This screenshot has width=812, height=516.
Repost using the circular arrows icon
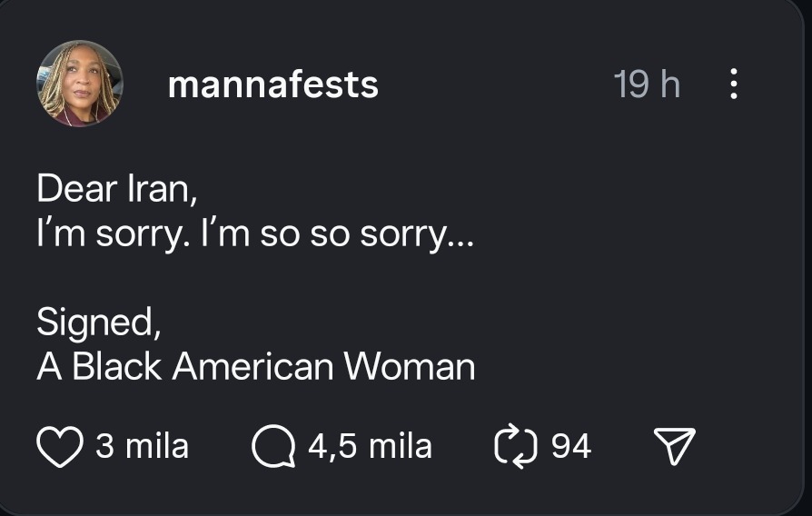tap(516, 447)
